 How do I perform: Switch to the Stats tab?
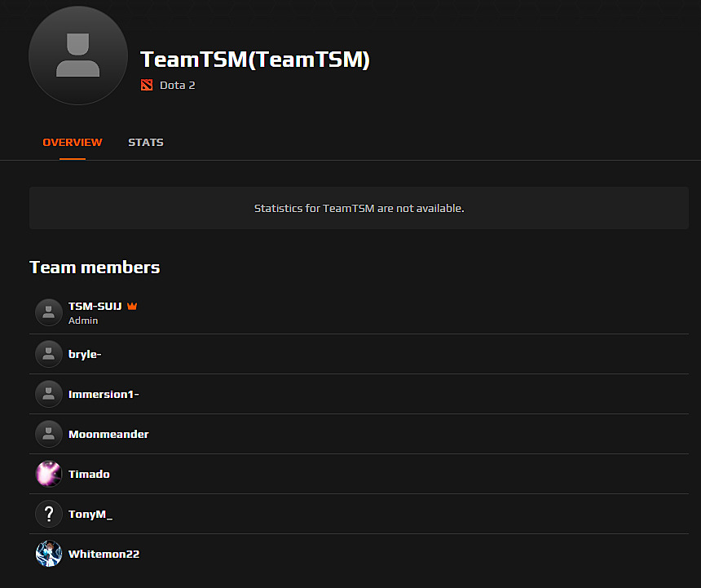[145, 142]
